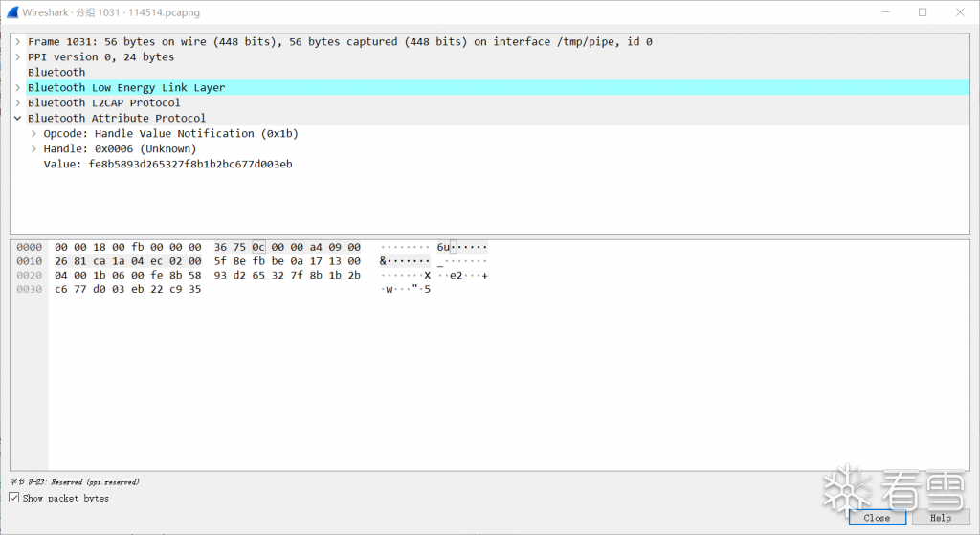Click the Wireshark shark fin title icon

pos(12,11)
